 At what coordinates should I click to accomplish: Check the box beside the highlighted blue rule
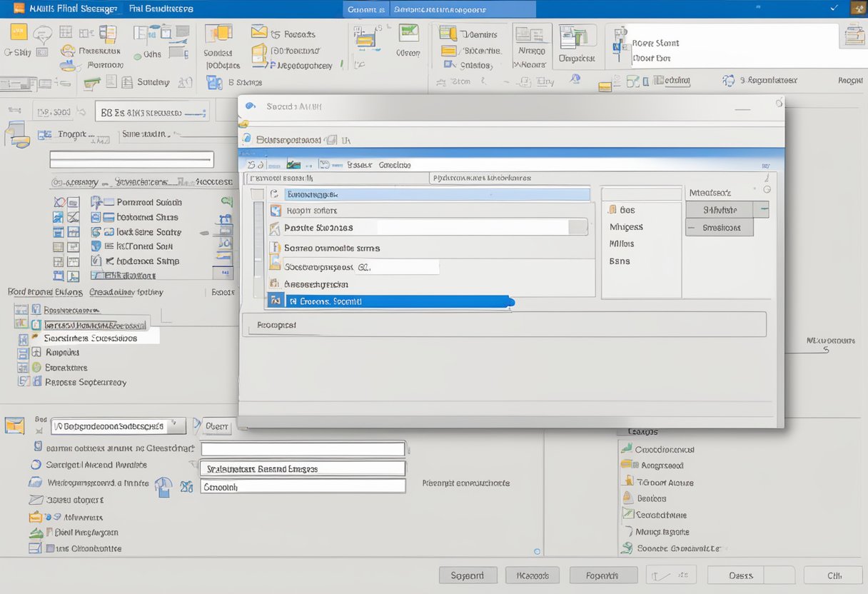(x=276, y=301)
